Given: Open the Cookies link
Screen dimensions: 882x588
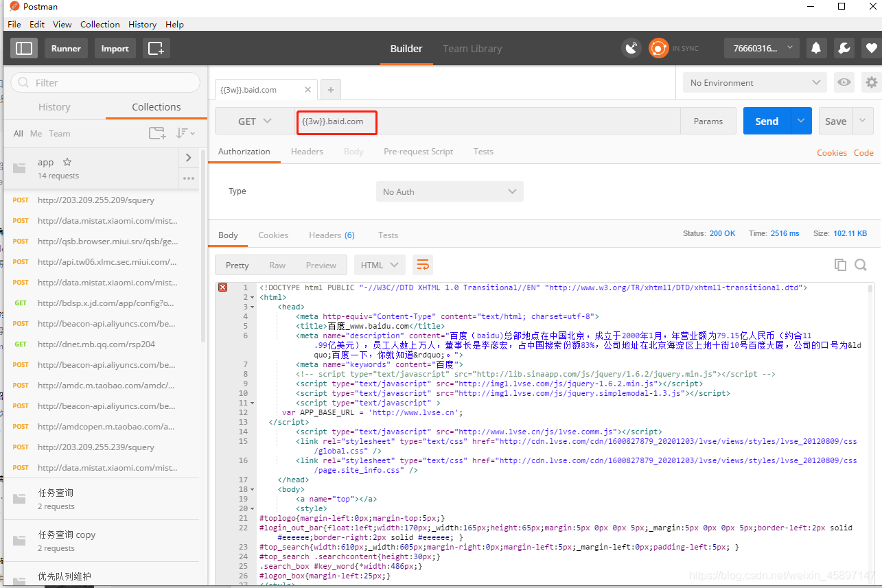Looking at the screenshot, I should pyautogui.click(x=832, y=153).
